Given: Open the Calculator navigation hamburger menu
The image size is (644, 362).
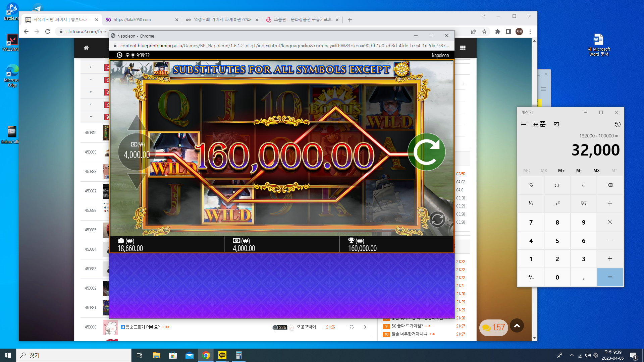Looking at the screenshot, I should (x=524, y=124).
